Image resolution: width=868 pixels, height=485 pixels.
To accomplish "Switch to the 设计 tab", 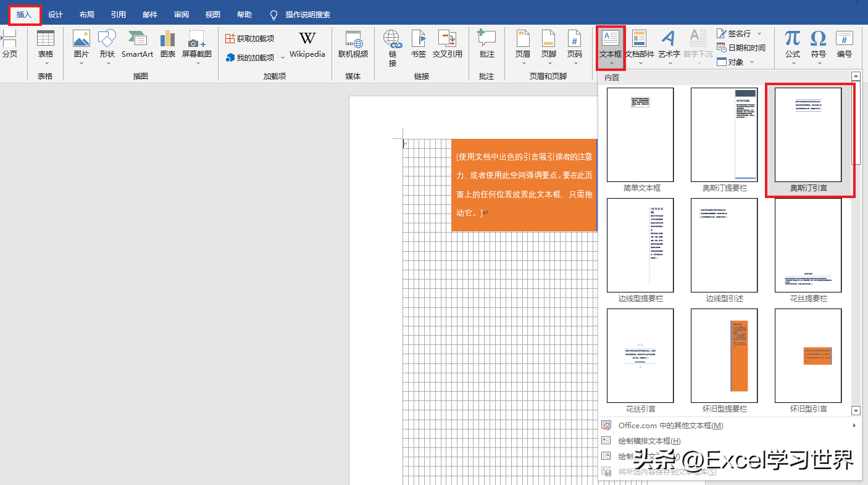I will (x=56, y=15).
